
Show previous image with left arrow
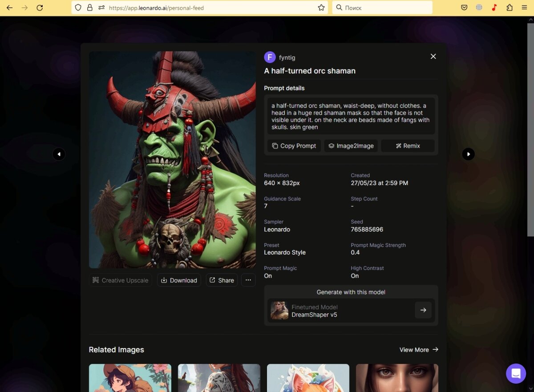pos(59,154)
